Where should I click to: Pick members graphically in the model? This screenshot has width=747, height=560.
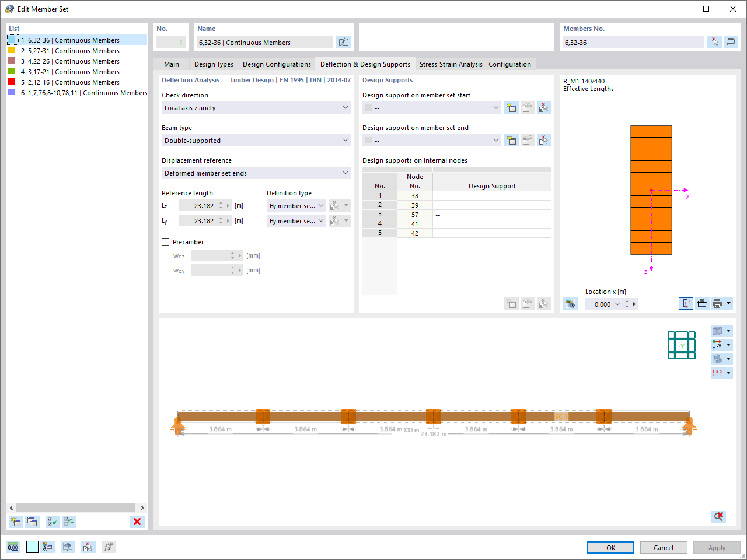coord(714,42)
